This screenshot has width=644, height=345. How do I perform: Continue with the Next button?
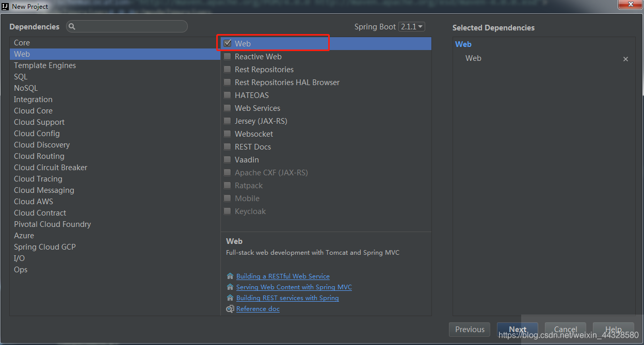pos(518,330)
